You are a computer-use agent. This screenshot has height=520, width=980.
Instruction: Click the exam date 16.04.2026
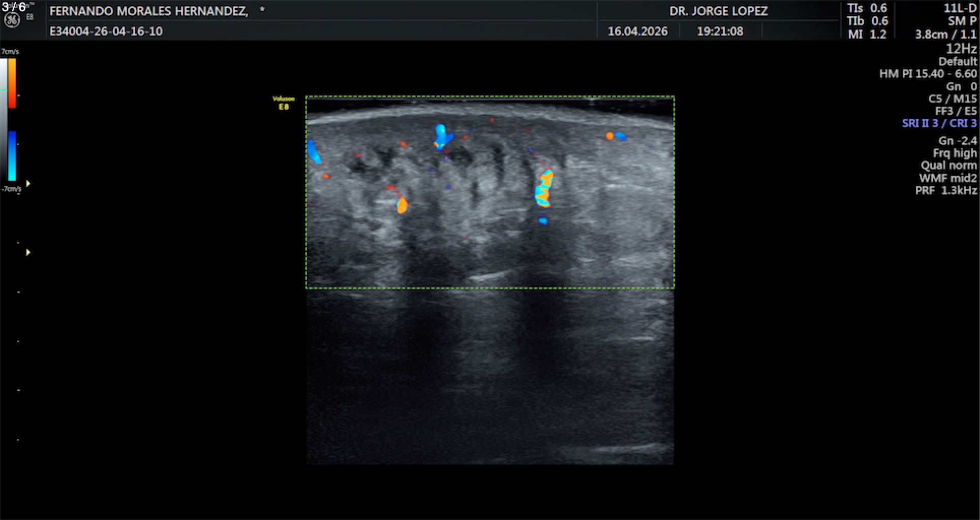pos(637,31)
